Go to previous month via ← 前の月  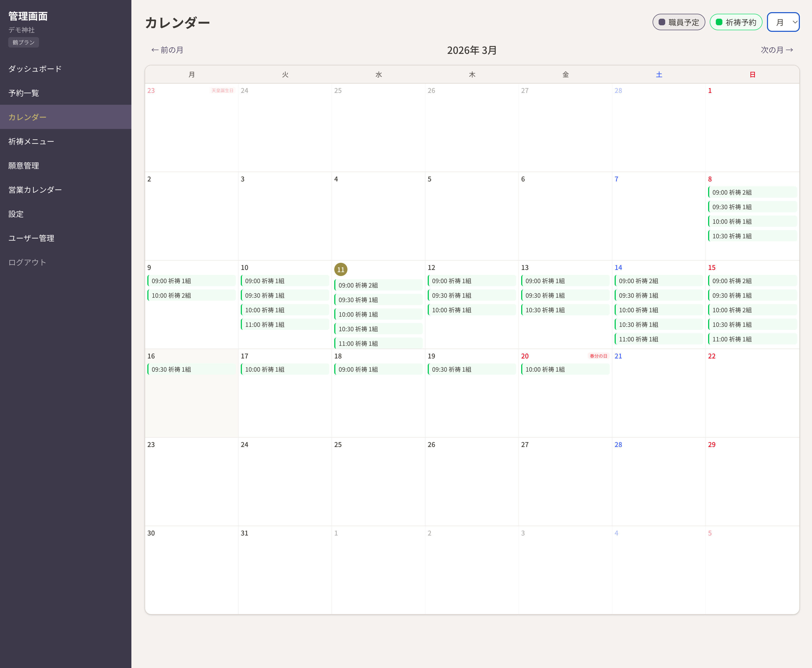[167, 50]
